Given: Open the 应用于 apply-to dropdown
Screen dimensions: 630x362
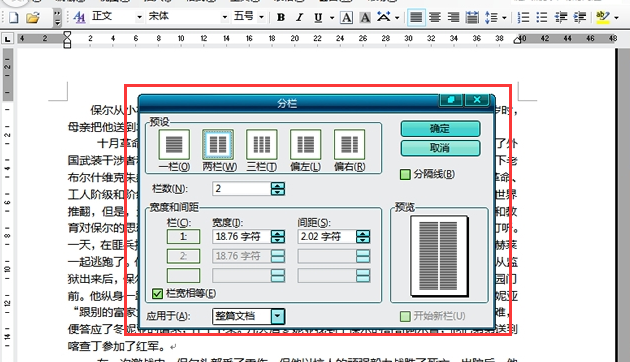Looking at the screenshot, I should [278, 316].
